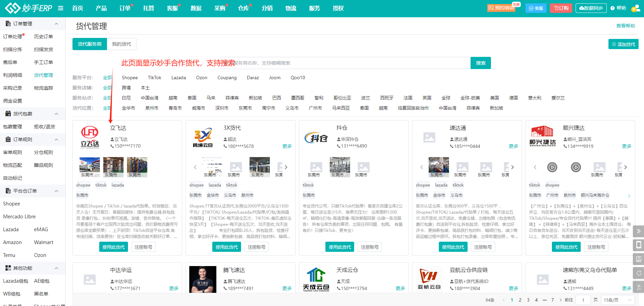
Task: Filter service platform by Shopee
Action: click(130, 78)
